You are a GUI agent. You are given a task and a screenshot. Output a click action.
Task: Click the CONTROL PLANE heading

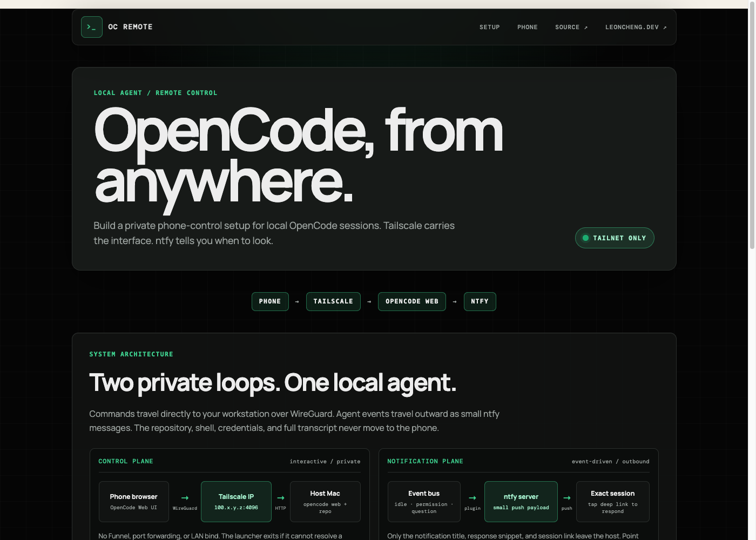[126, 461]
